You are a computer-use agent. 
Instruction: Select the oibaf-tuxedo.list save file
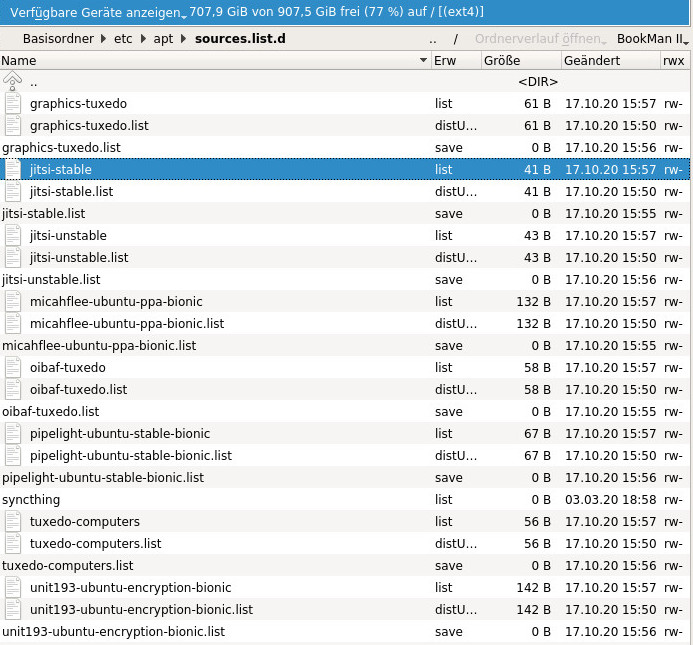[345, 411]
